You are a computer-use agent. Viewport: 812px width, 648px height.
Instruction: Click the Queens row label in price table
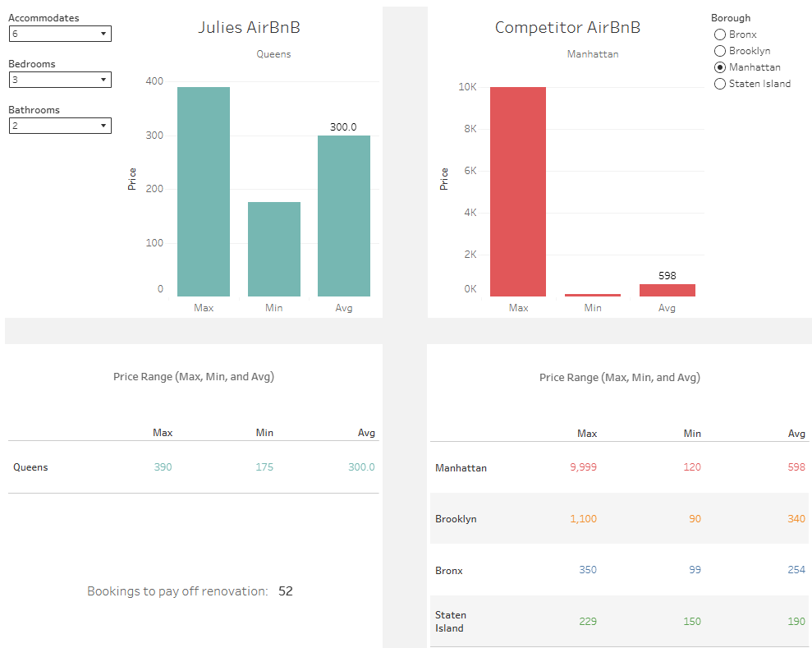[x=30, y=467]
